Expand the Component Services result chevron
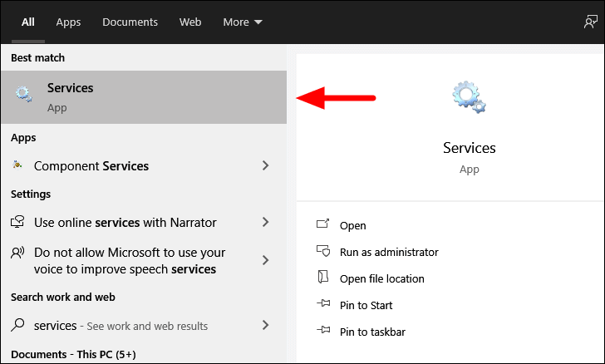Screen dimensions: 605x364 [x=265, y=165]
